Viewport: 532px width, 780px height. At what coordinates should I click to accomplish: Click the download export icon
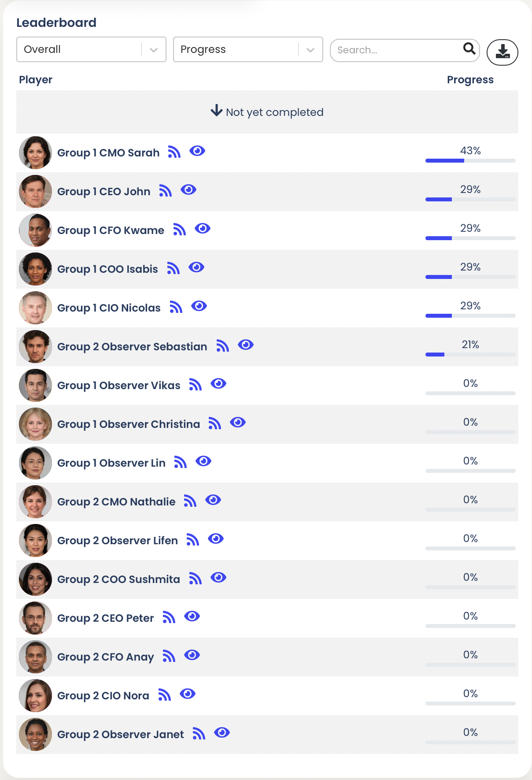click(502, 52)
